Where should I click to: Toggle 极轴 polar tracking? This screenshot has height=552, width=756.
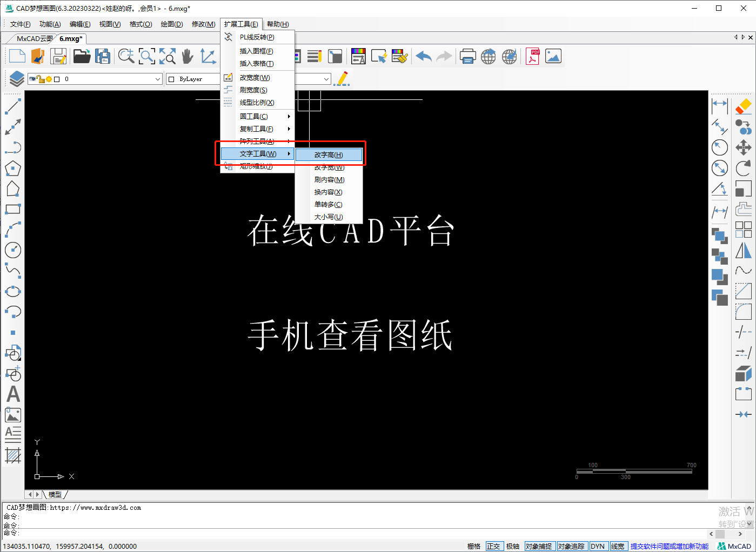[x=513, y=546]
